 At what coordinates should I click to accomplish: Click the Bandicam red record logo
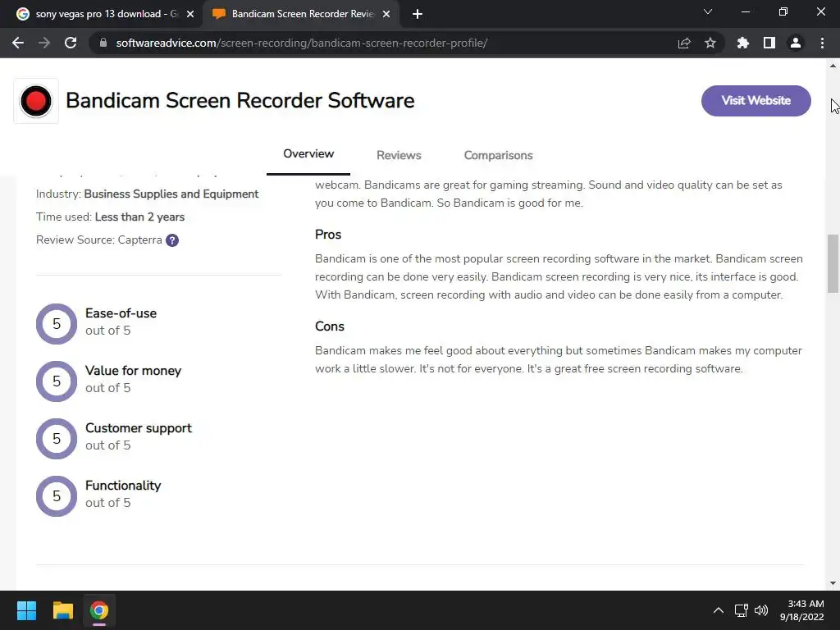point(36,101)
